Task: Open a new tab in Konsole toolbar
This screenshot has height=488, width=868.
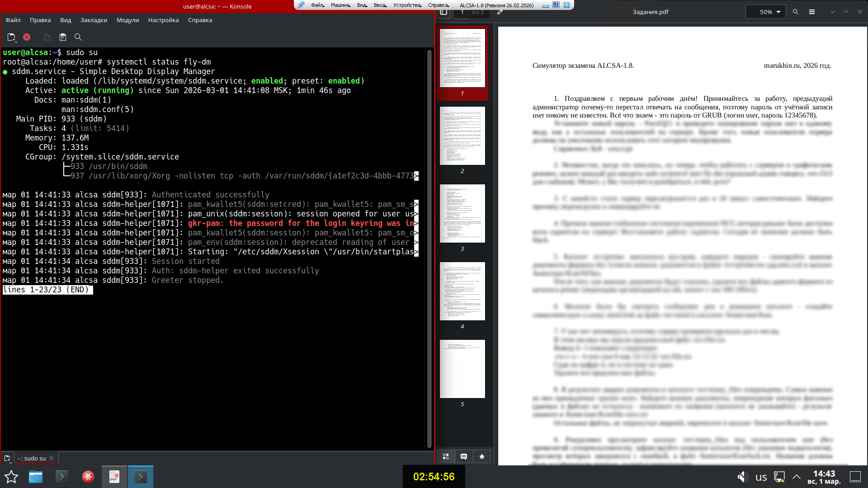Action: pyautogui.click(x=11, y=37)
